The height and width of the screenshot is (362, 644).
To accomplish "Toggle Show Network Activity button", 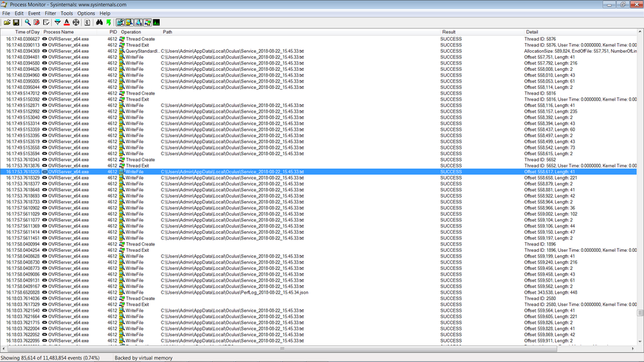I will (138, 23).
